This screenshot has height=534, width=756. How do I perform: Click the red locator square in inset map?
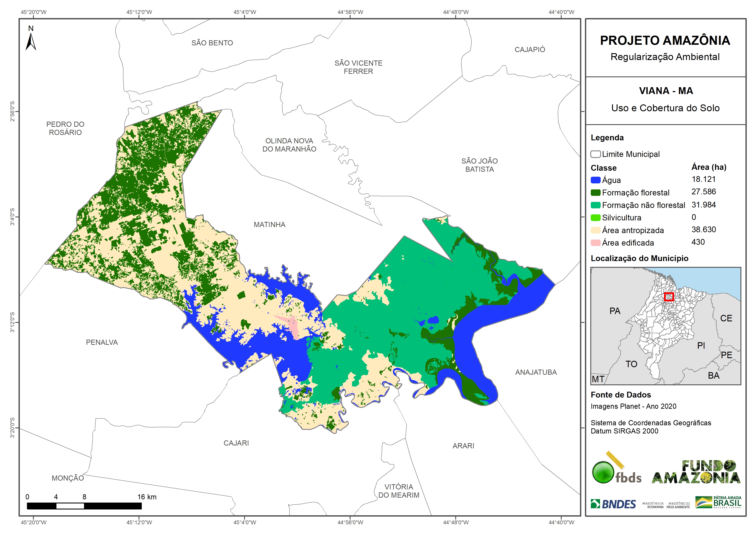pyautogui.click(x=669, y=297)
